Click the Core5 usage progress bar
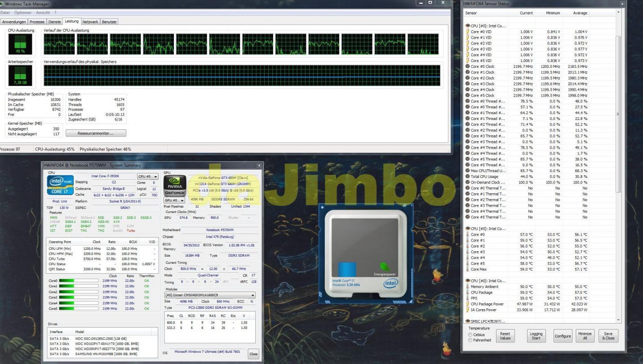 coord(79,309)
